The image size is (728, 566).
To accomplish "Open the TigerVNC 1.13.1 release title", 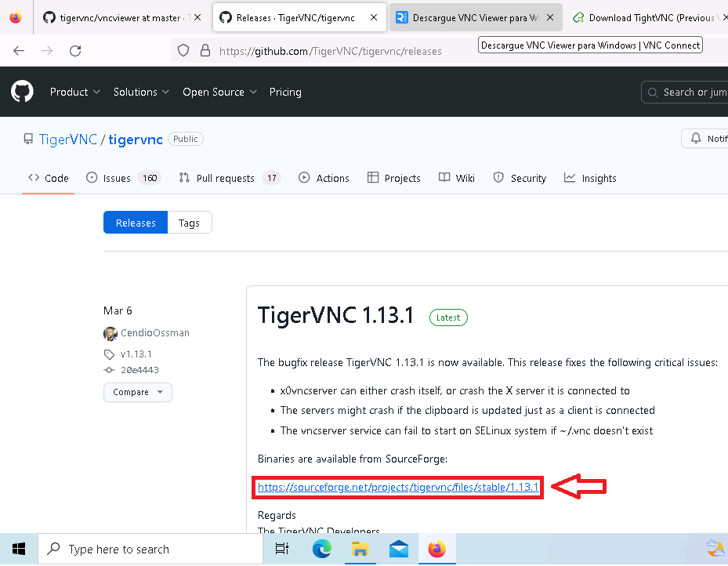I will (x=335, y=315).
